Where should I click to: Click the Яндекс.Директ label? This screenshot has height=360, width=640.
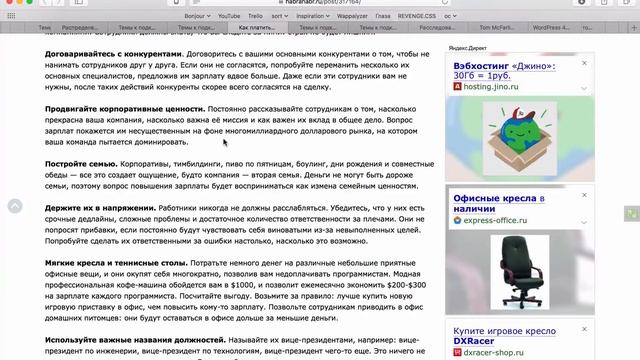pos(467,48)
